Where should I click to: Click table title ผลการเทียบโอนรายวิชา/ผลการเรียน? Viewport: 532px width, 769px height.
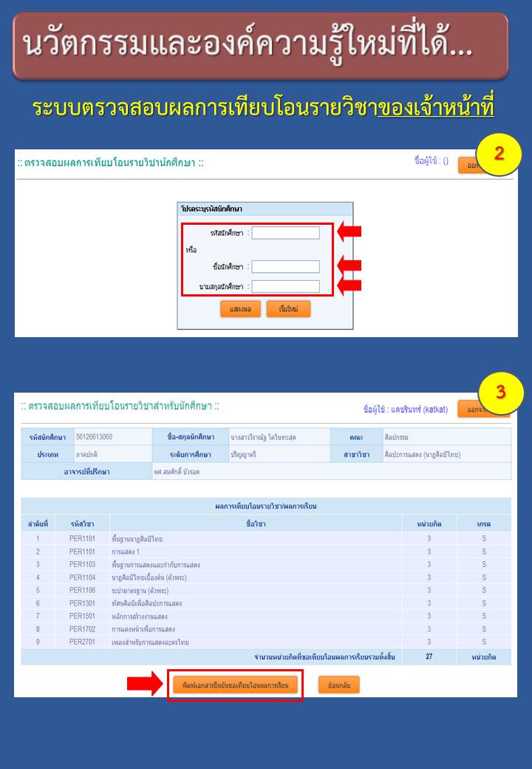pyautogui.click(x=266, y=506)
